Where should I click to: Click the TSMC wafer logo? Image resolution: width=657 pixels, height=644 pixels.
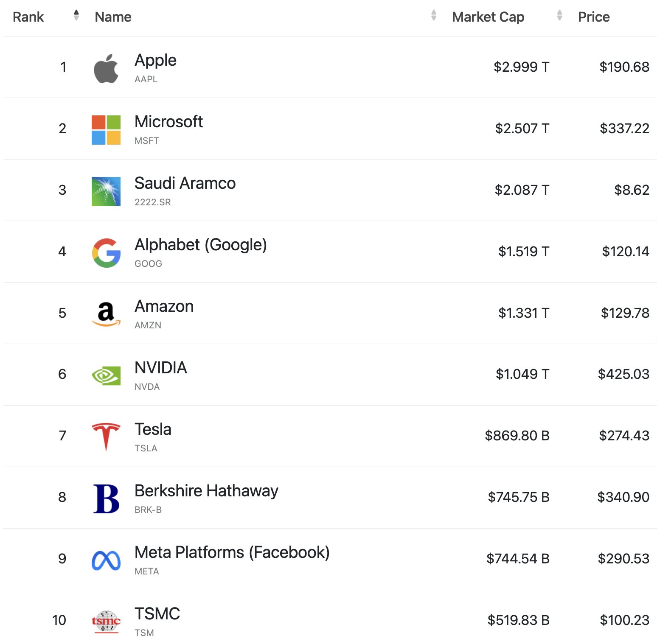106,622
